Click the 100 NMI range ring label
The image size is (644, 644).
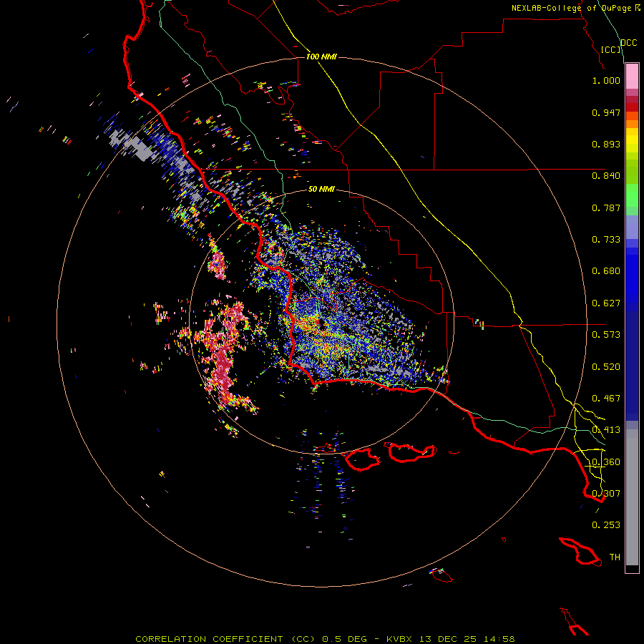[321, 57]
